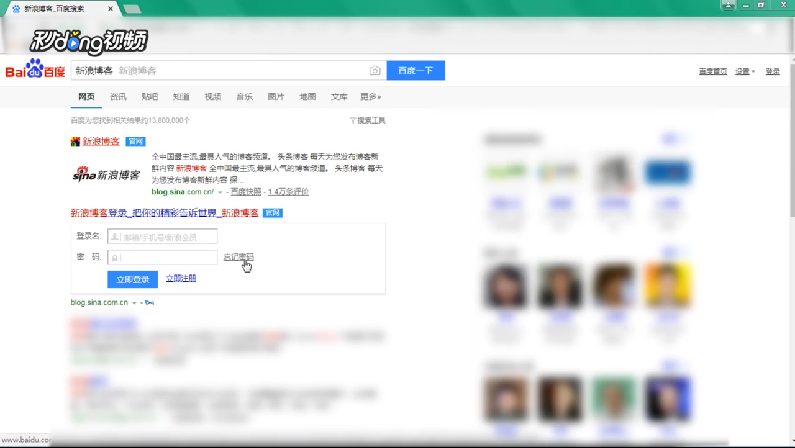This screenshot has width=795, height=448.
Task: Click the 登录 link in header
Action: 772,71
